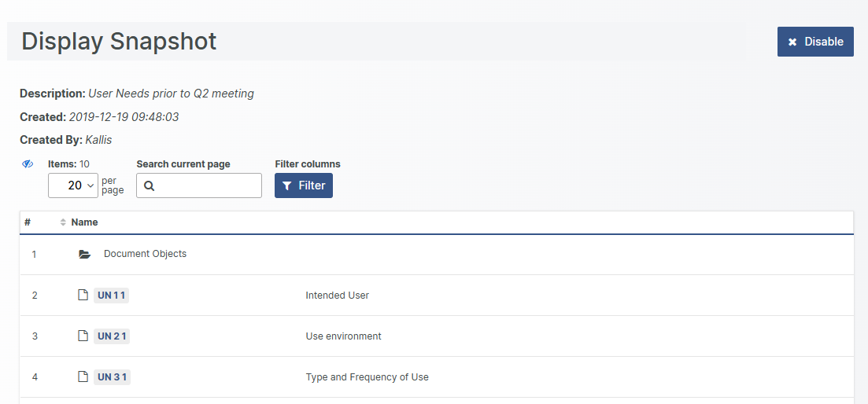Open the UN 1 1 item badge
Image resolution: width=868 pixels, height=404 pixels.
click(x=111, y=296)
